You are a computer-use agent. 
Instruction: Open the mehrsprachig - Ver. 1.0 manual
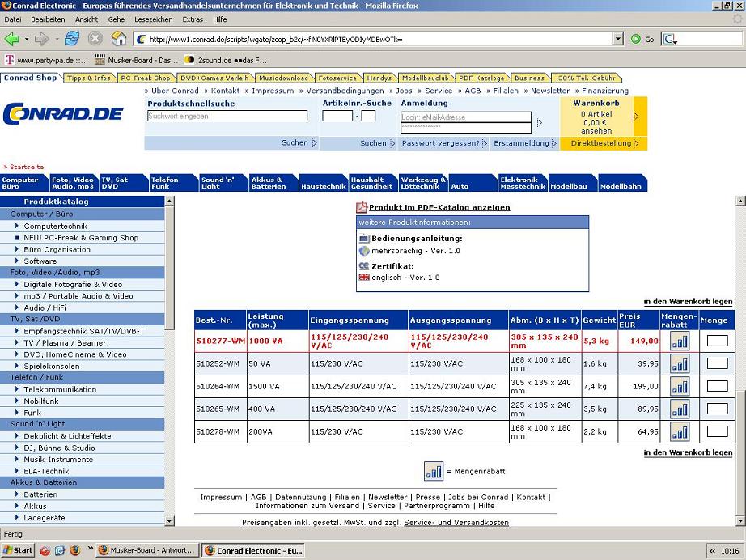click(415, 251)
